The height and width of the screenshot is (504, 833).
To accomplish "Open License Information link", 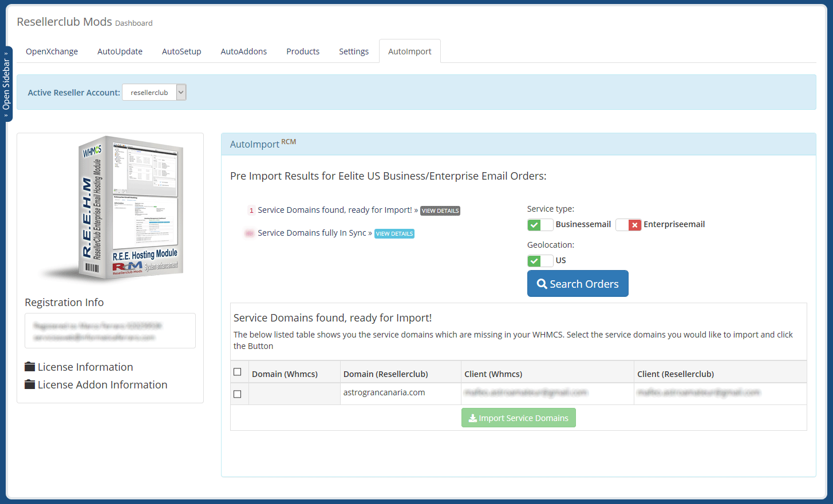I will coord(85,367).
